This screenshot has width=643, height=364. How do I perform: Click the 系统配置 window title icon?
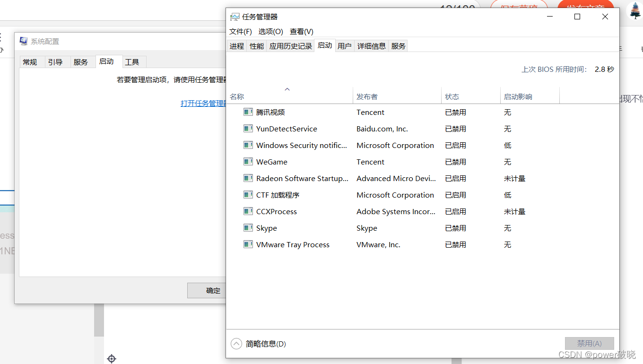pos(24,41)
